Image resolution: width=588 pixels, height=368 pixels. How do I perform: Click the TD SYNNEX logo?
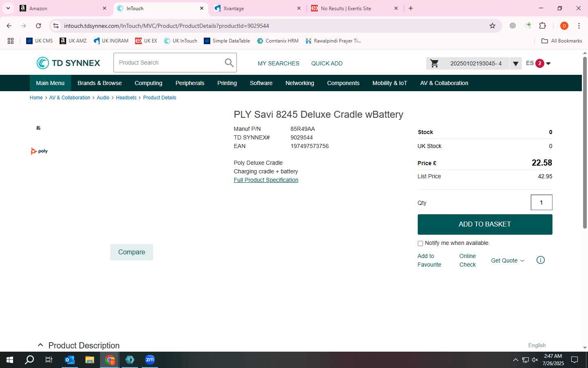pos(68,63)
